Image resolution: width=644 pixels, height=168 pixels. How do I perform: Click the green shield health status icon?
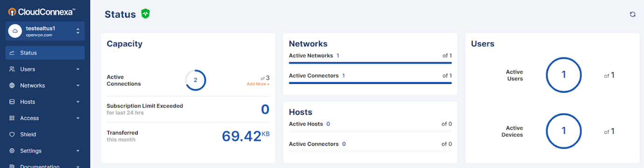[145, 14]
